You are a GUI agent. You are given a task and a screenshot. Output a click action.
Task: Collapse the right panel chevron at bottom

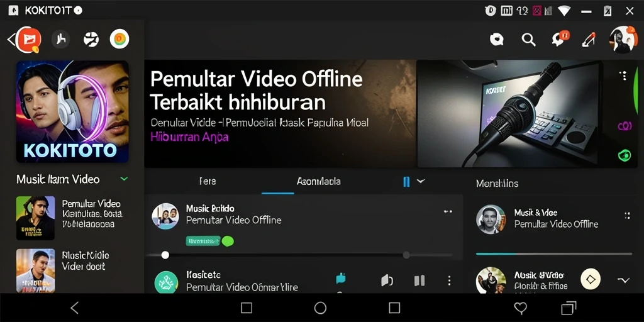click(x=623, y=280)
